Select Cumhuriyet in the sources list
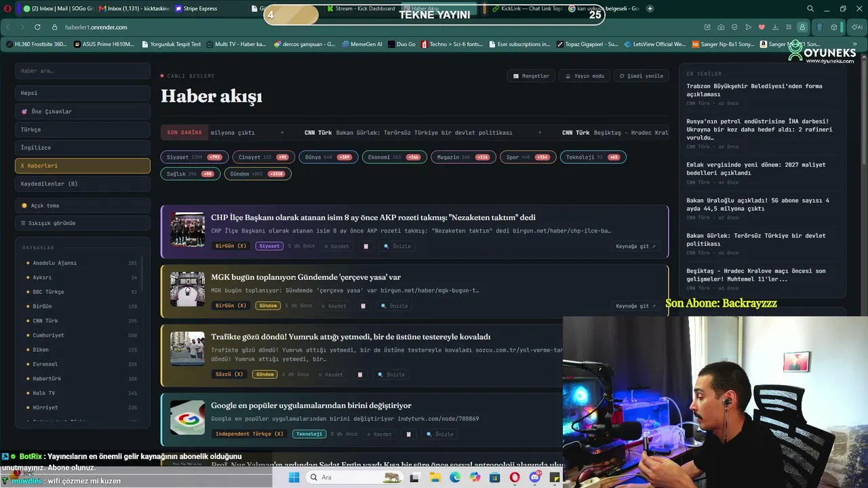Viewport: 868px width, 488px height. pos(81,335)
